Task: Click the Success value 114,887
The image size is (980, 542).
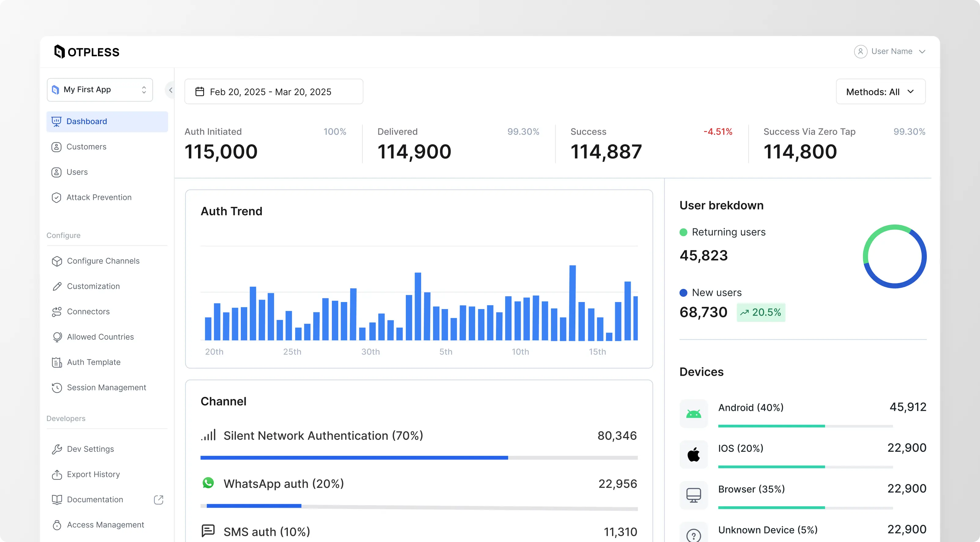Action: [x=606, y=152]
